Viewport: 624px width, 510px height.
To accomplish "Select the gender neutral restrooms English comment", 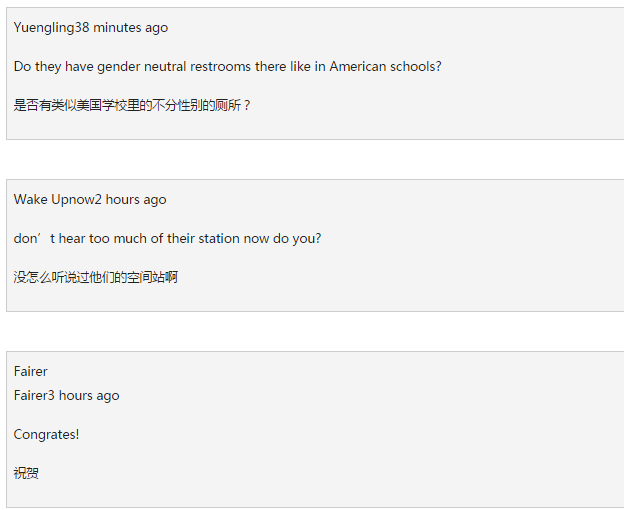I will pos(228,66).
